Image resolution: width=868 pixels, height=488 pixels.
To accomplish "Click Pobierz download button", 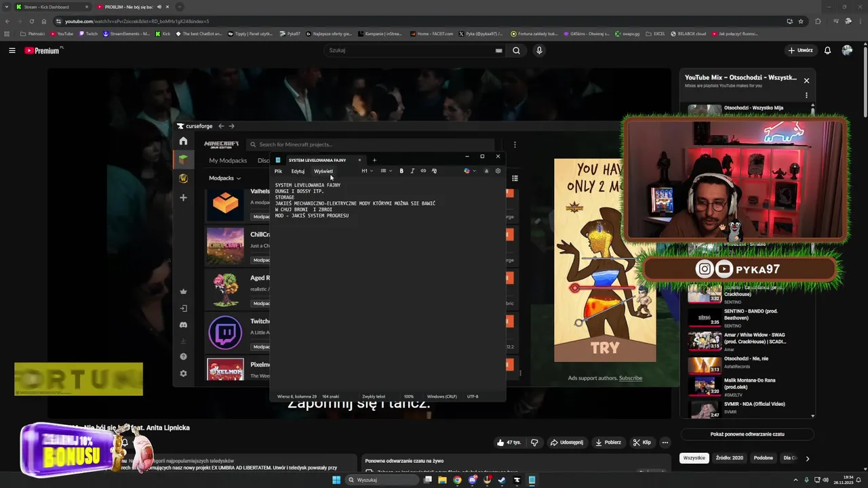I will pos(608,443).
